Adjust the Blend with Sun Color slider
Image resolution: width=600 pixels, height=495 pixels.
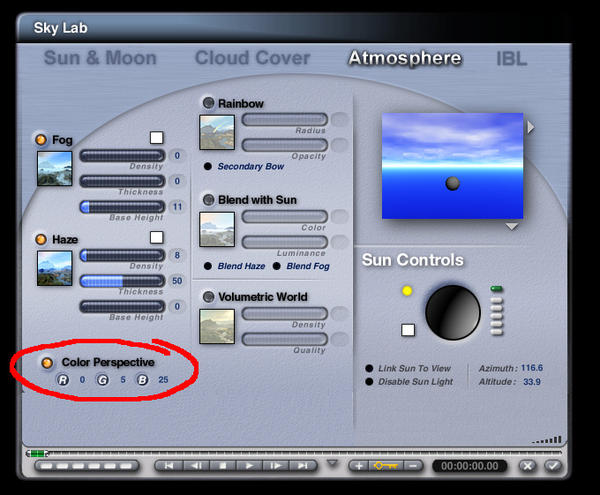pos(285,217)
